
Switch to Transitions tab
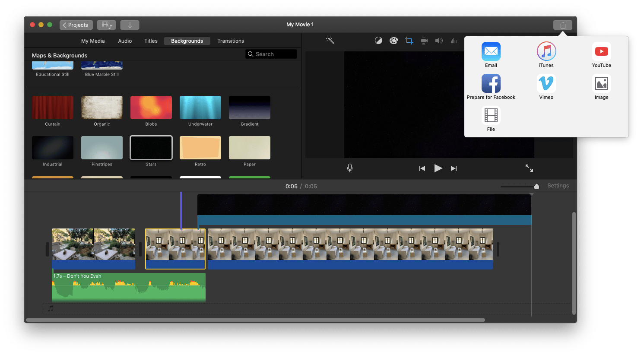231,41
